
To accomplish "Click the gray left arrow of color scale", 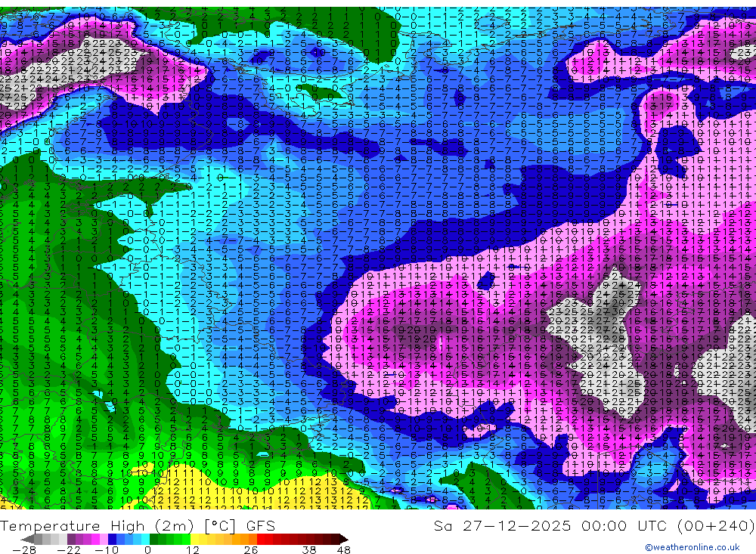I will (x=28, y=539).
